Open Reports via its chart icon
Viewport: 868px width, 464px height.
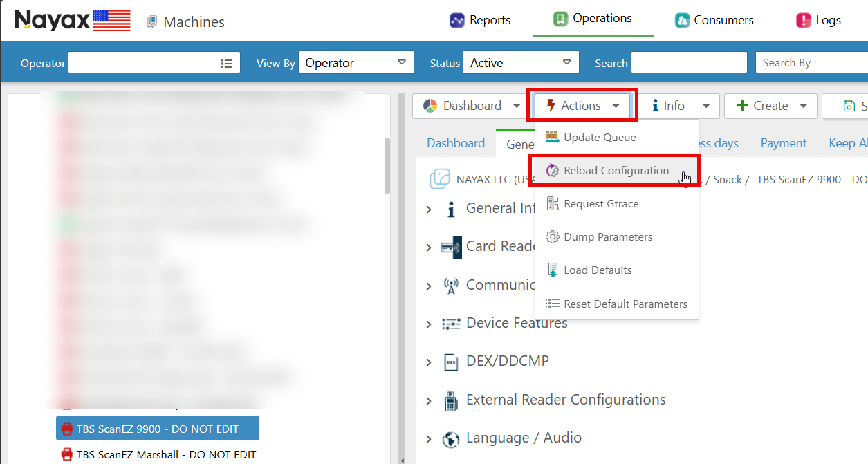[456, 20]
